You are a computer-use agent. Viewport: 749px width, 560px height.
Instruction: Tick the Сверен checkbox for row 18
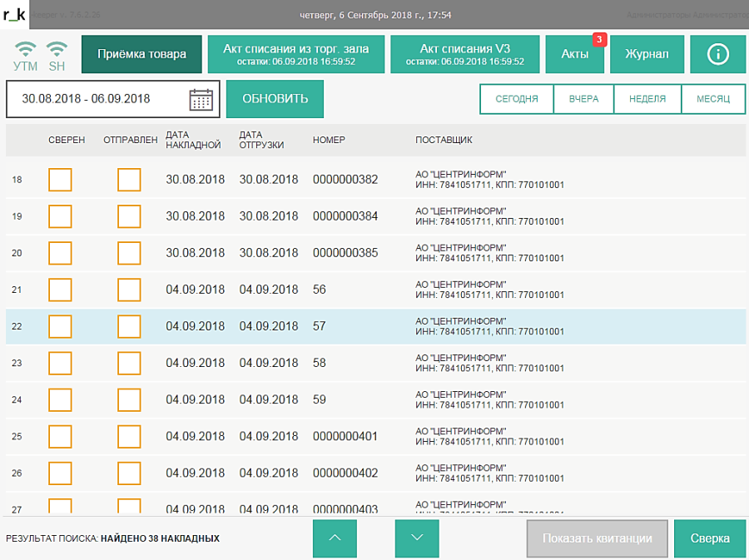point(60,180)
